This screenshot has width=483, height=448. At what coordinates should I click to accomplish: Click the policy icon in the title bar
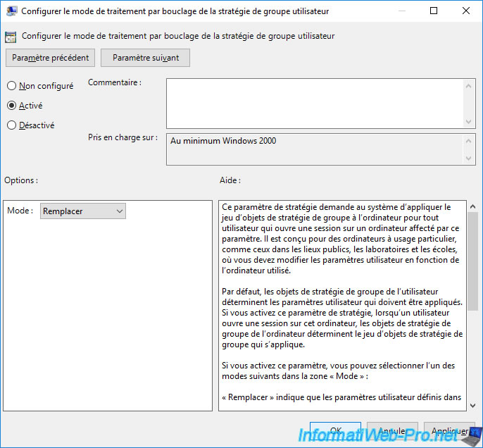12,11
